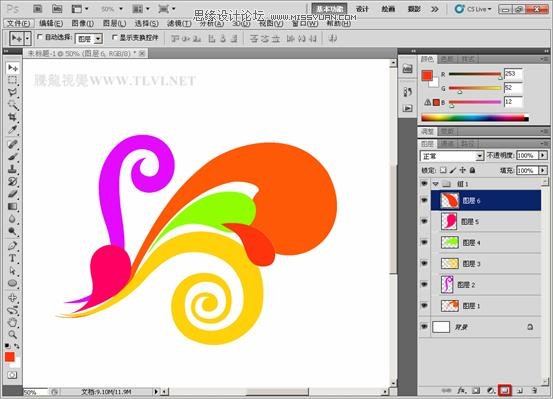This screenshot has height=399, width=553.
Task: Select the Type tool
Action: coord(13,258)
